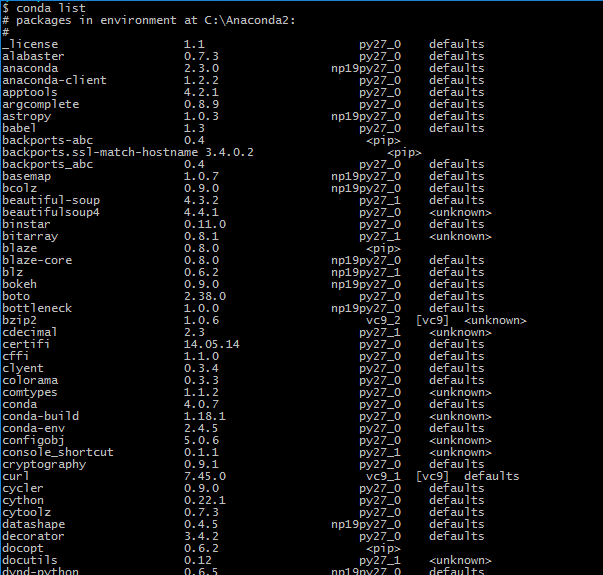Click the 'argcomplete' package name
The height and width of the screenshot is (575, 603).
(40, 104)
